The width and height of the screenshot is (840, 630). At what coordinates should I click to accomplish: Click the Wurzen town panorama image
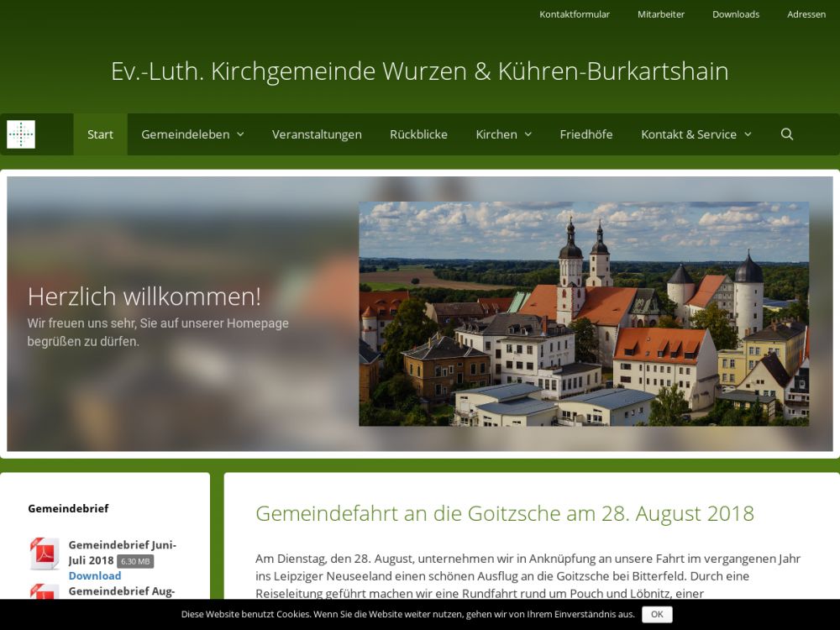584,313
